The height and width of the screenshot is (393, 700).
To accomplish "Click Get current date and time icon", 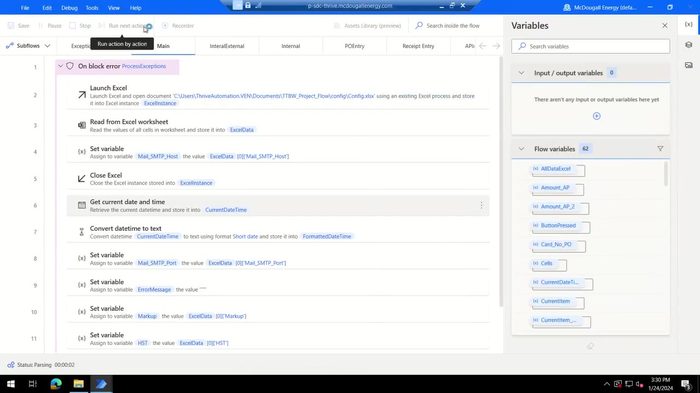I will pos(82,205).
